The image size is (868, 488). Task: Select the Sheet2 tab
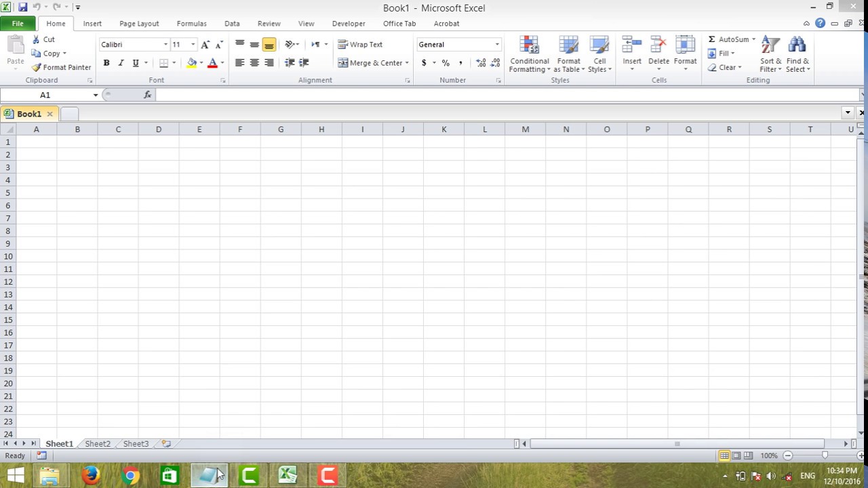point(98,444)
